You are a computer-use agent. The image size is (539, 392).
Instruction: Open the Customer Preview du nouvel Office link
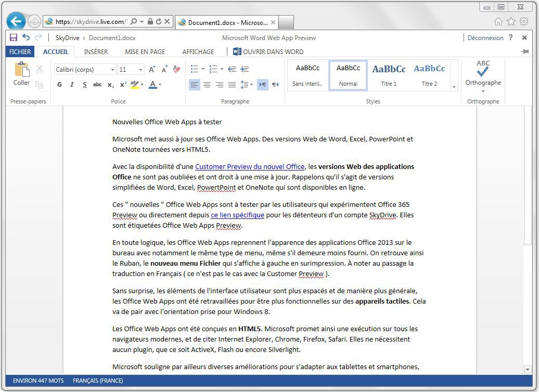click(250, 166)
